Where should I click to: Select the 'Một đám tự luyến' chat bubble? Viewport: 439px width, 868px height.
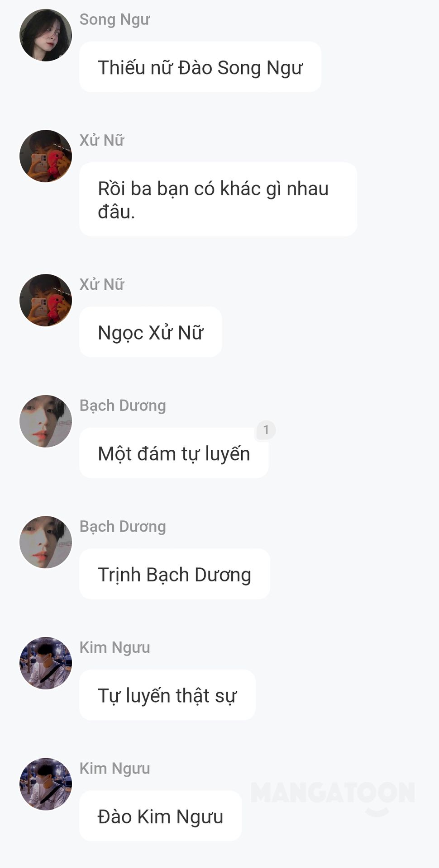pyautogui.click(x=174, y=453)
